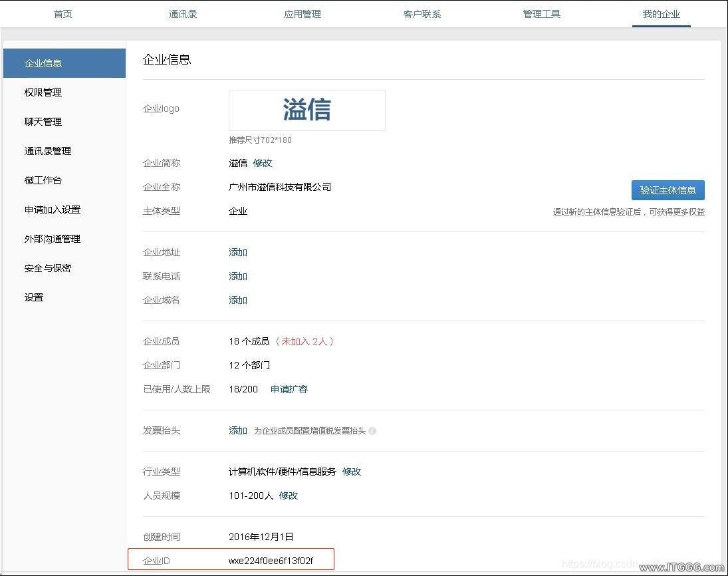The image size is (728, 576).
Task: Click the creation date 2016年12月1日
Action: point(261,537)
